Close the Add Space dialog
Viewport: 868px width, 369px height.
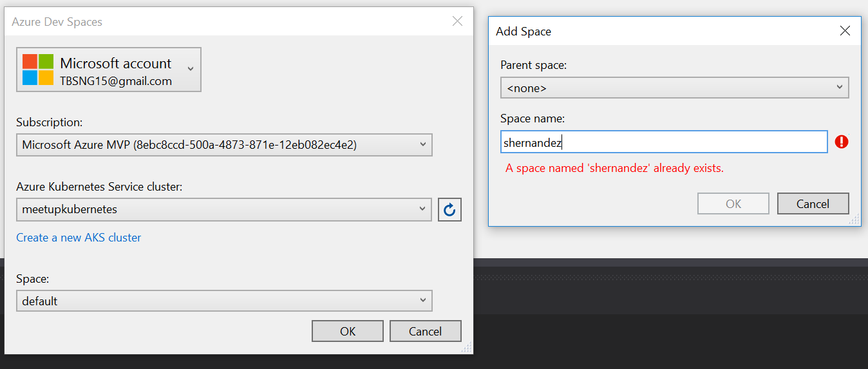(x=845, y=31)
